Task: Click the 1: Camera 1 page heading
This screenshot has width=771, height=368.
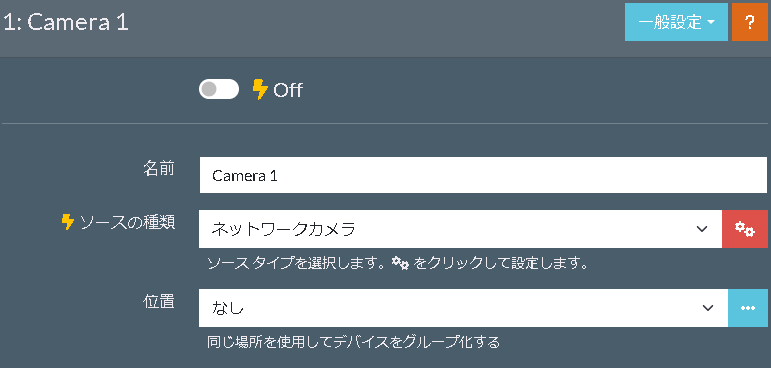Action: (x=66, y=23)
